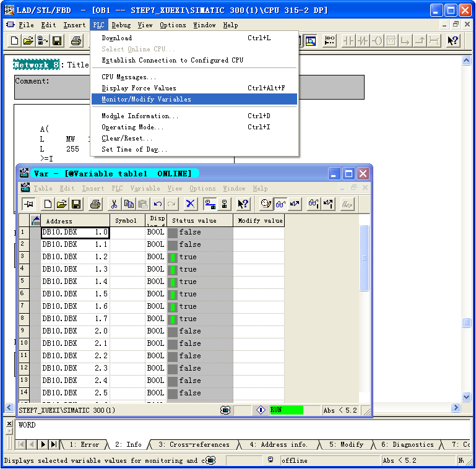Viewport: 476px width, 469px height.
Task: Click the context Help arrow in Var toolbar
Action: coord(243,204)
